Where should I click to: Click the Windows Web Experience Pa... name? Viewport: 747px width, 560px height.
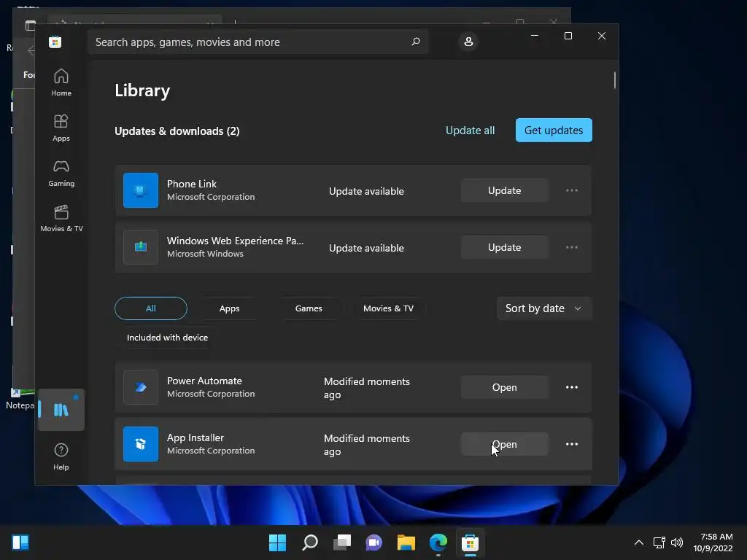pos(235,241)
